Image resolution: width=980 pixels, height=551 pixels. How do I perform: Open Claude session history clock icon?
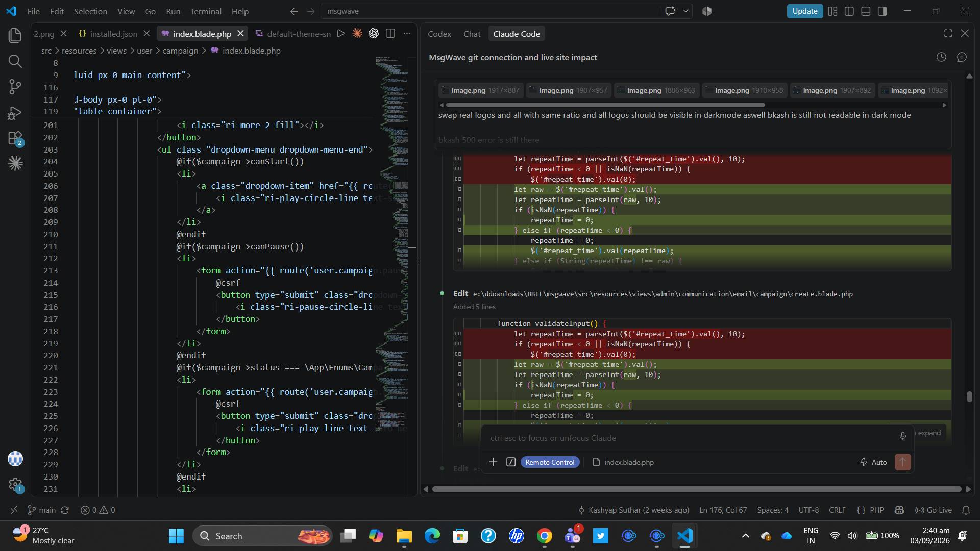click(941, 57)
